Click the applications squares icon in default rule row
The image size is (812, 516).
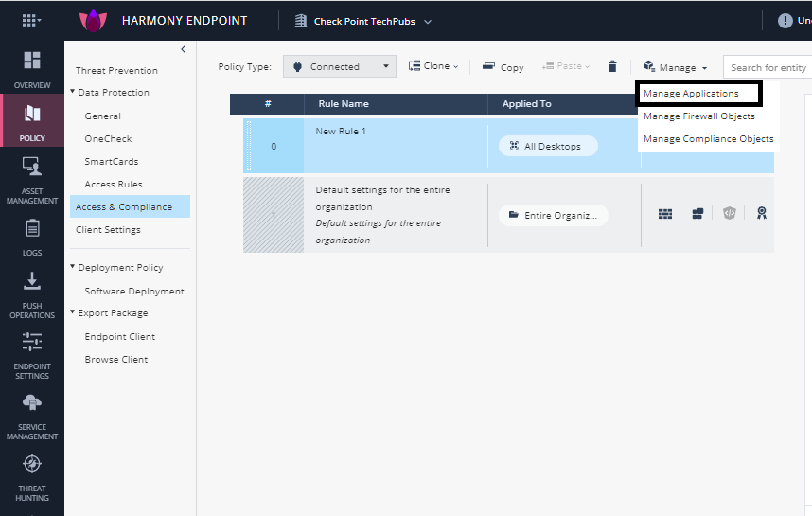(697, 213)
